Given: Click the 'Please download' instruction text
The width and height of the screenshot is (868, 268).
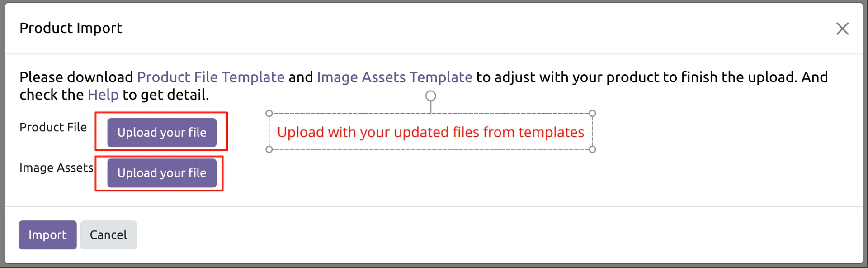Looking at the screenshot, I should point(76,77).
